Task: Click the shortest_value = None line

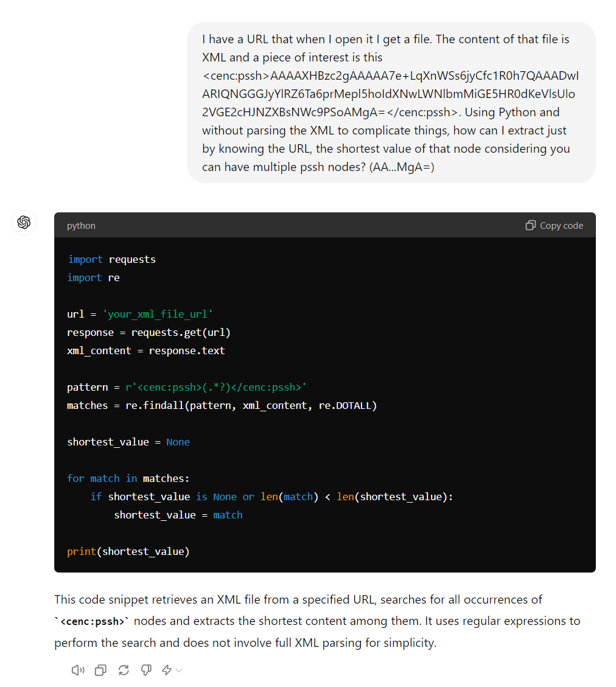Action: pos(128,442)
